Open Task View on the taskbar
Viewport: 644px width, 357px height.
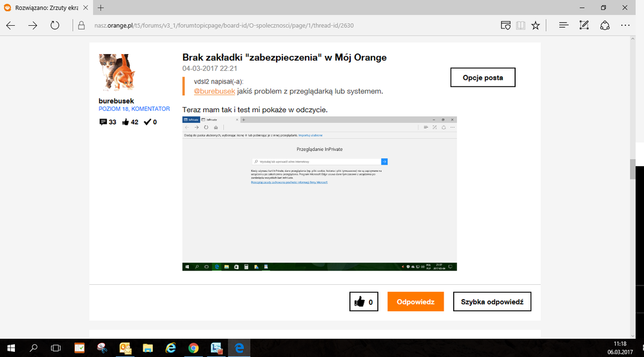[x=56, y=348]
